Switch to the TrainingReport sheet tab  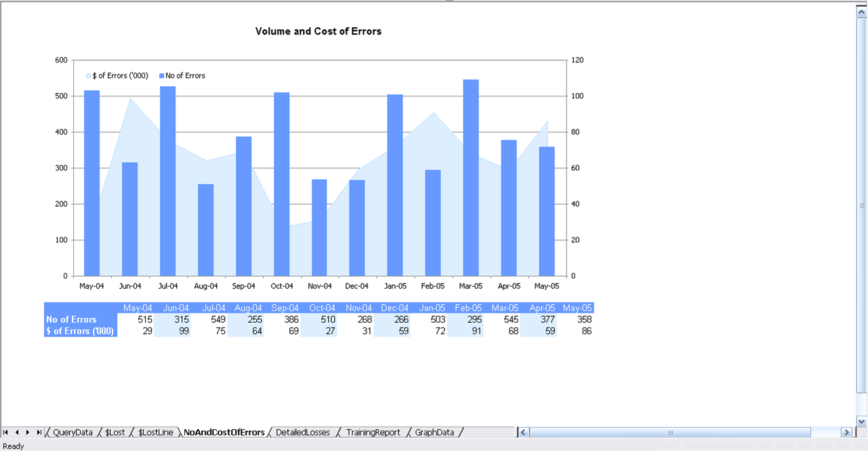[x=373, y=433]
